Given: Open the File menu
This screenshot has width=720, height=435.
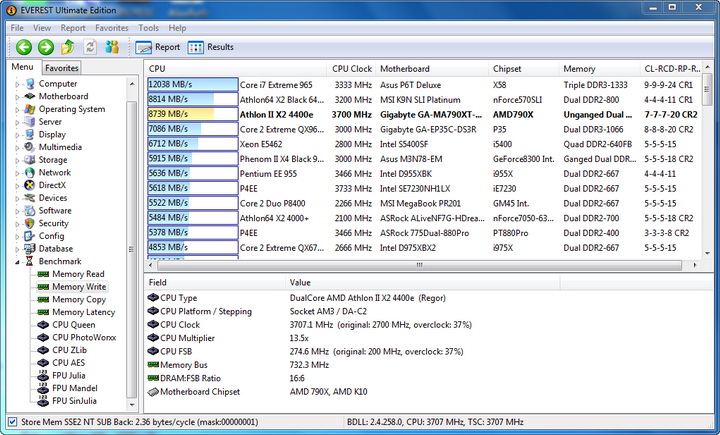Looking at the screenshot, I should coord(17,28).
